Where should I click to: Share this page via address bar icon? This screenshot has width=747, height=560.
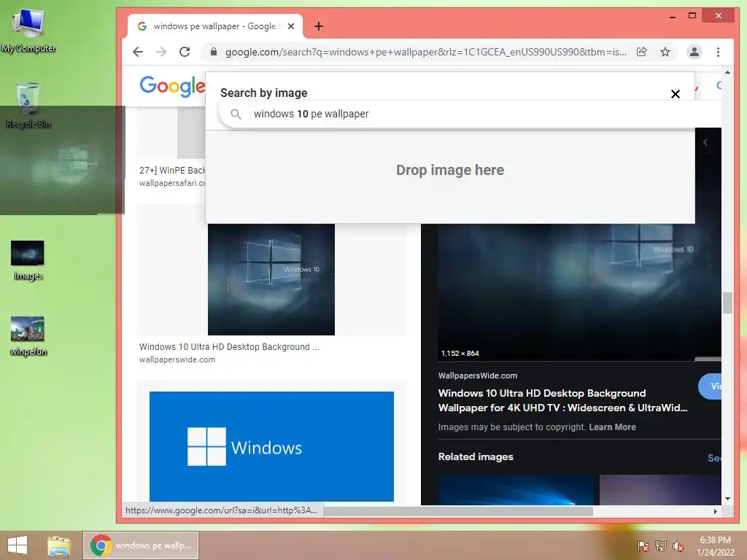642,52
